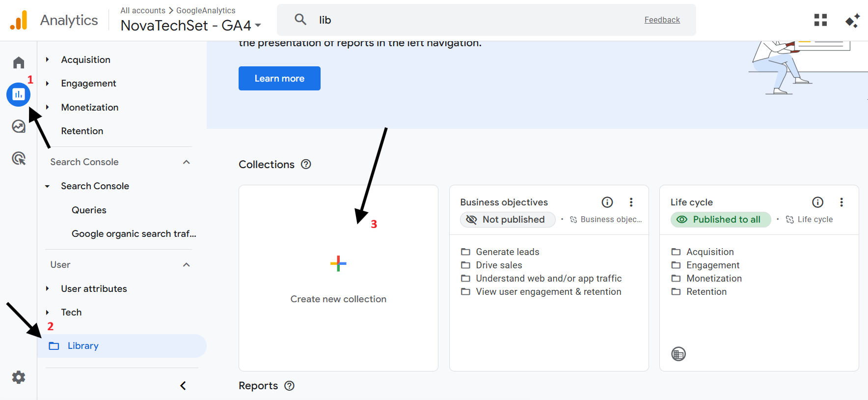
Task: Click Monetization in Life cycle card
Action: pos(714,278)
